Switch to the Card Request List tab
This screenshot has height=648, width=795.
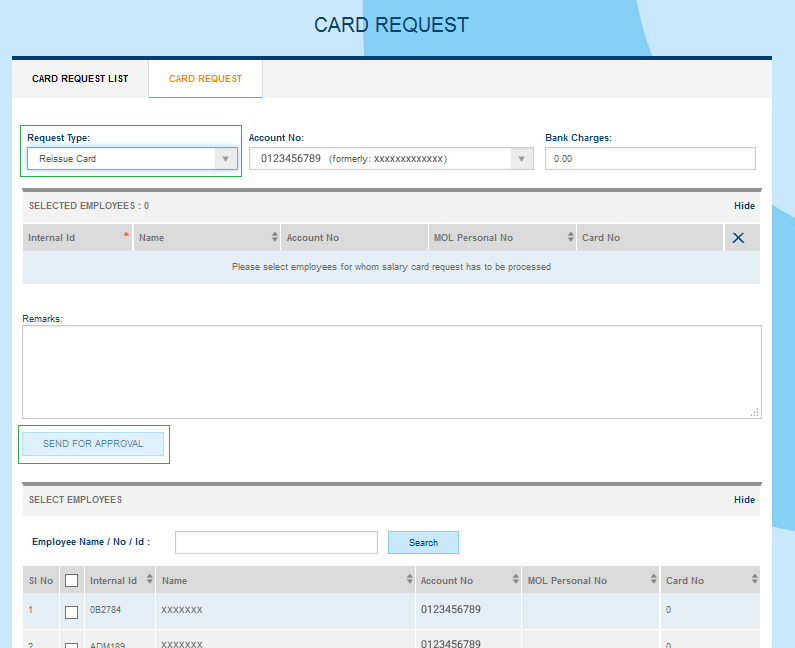[x=80, y=79]
